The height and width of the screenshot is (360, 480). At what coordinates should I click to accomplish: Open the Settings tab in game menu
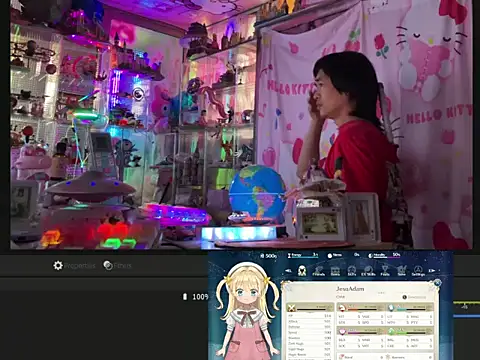coord(418,271)
